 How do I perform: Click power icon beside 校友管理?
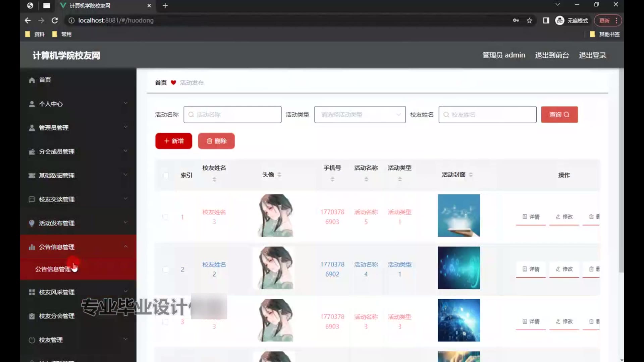(32, 340)
